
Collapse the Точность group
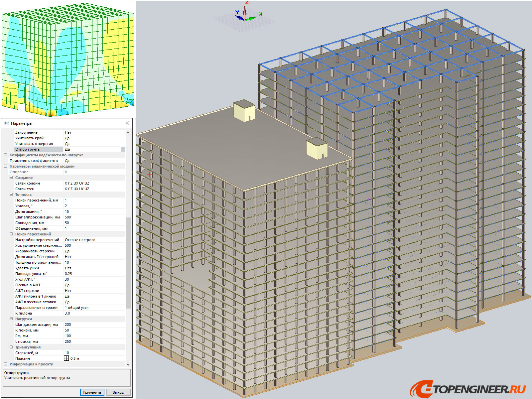click(x=11, y=195)
